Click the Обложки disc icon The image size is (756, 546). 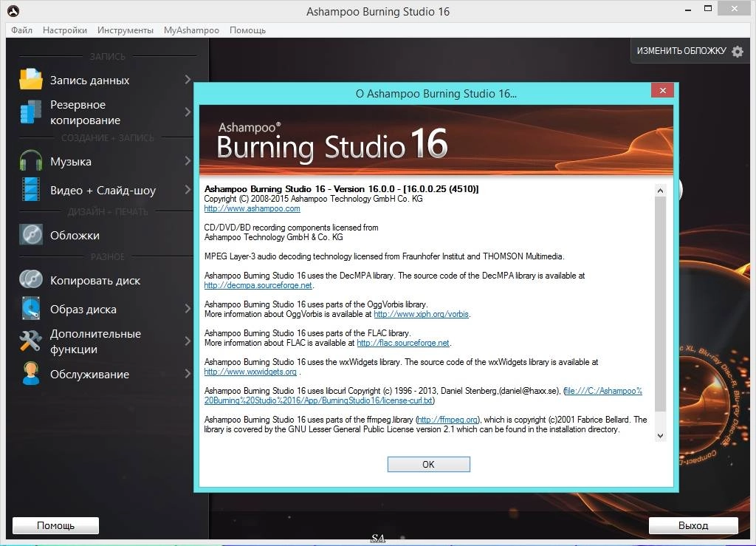[31, 235]
